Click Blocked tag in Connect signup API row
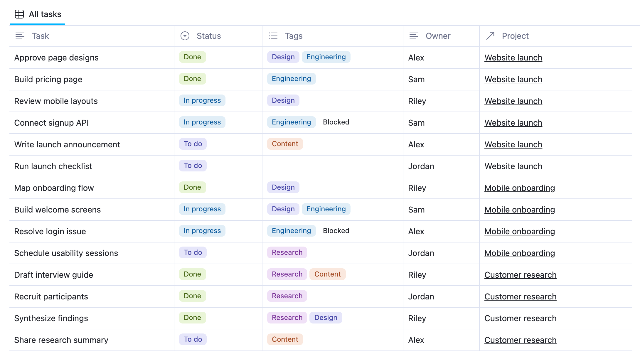Screen dimensions: 640x364 pyautogui.click(x=336, y=122)
